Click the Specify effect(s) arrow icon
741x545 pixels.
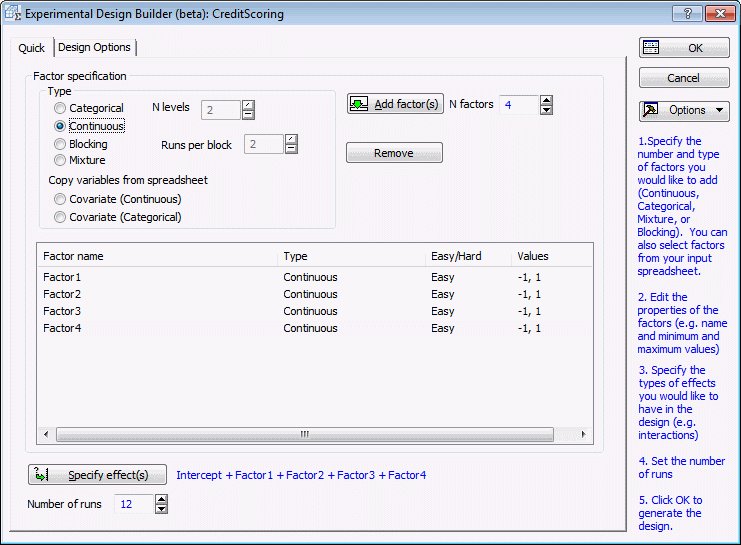pos(42,475)
